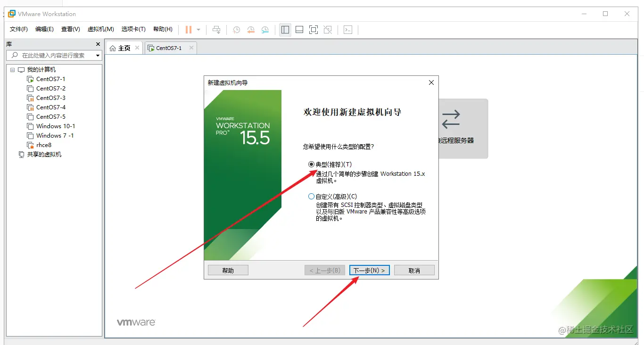The image size is (644, 345).
Task: Close the library panel with its X
Action: click(x=98, y=44)
